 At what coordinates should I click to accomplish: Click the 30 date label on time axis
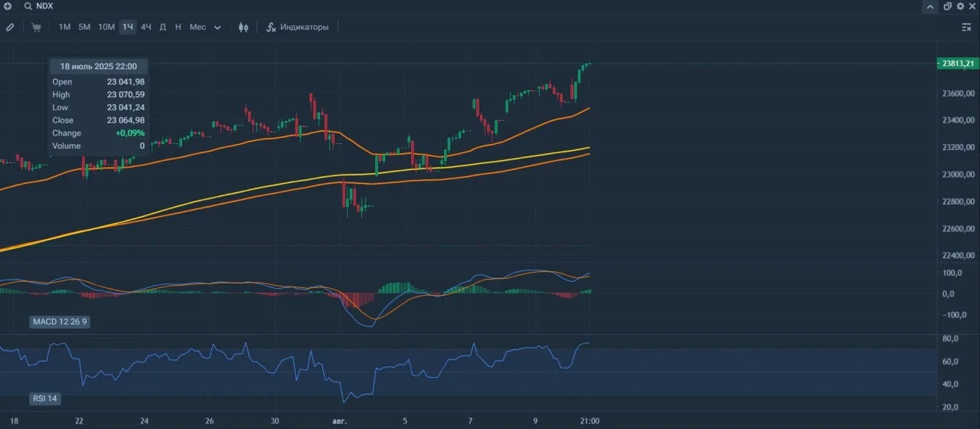(276, 421)
